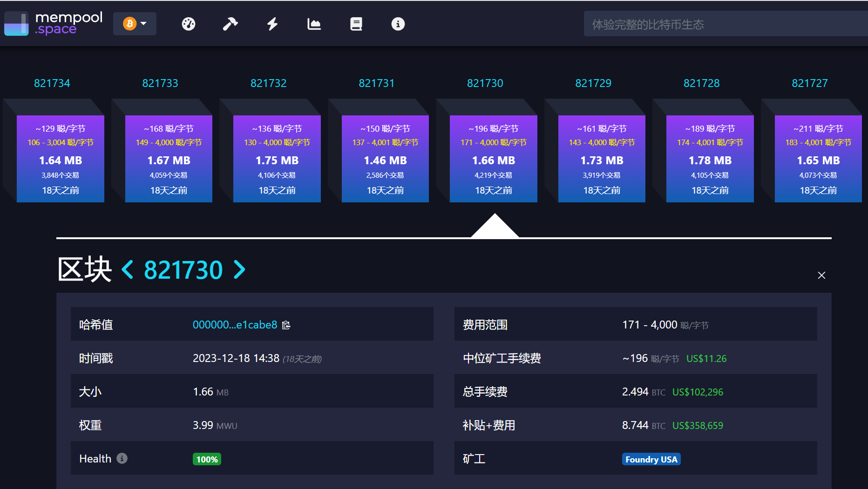Open Foundry USA miner link
This screenshot has height=489, width=868.
tap(651, 459)
